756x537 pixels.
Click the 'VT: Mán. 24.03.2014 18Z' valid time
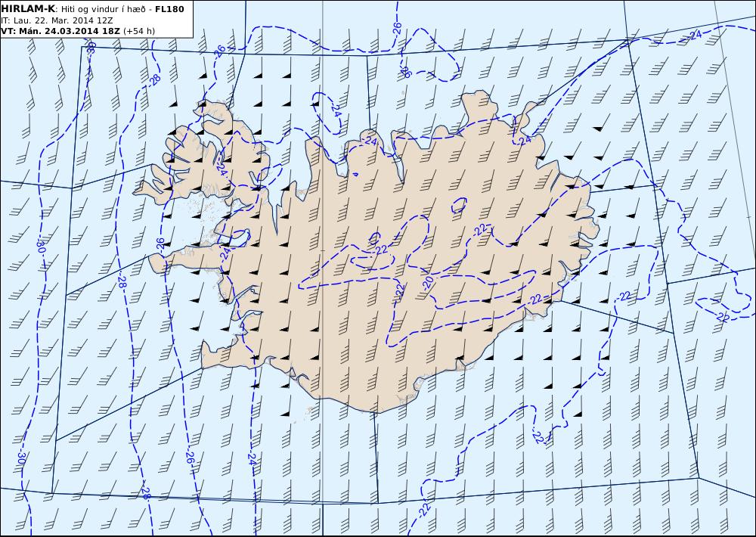[60, 31]
